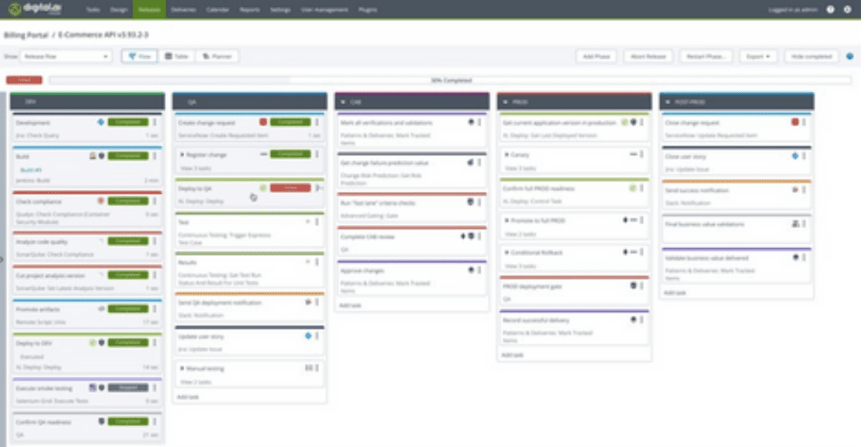Open the Design menu
The image size is (868, 447).
click(118, 10)
